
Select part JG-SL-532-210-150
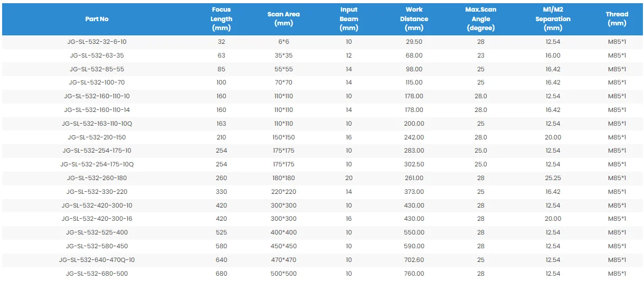pyautogui.click(x=97, y=137)
